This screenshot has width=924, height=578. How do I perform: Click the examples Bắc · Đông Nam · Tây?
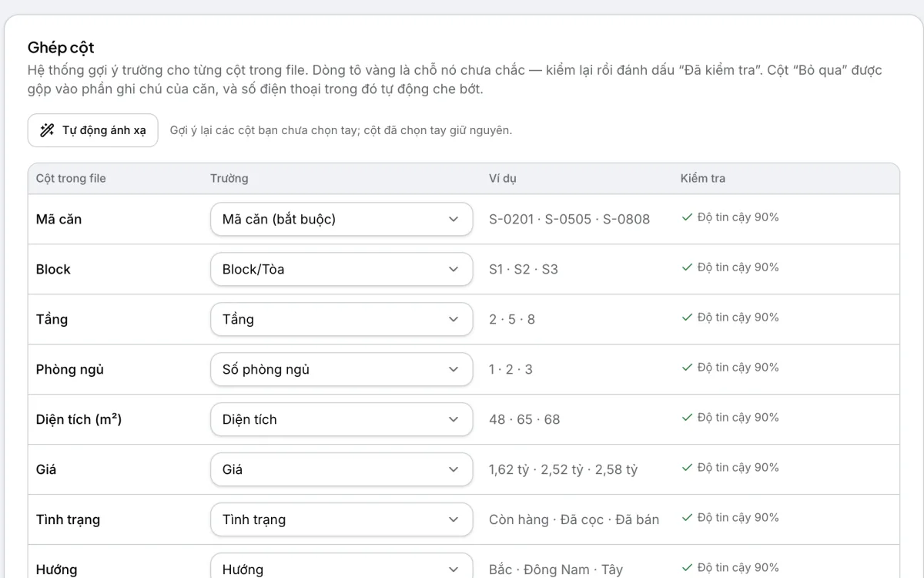tap(556, 570)
